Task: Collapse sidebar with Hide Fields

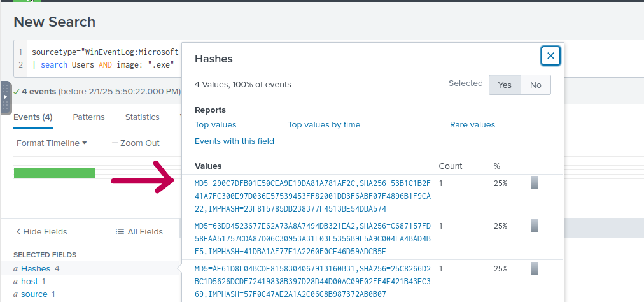Action: (41, 232)
